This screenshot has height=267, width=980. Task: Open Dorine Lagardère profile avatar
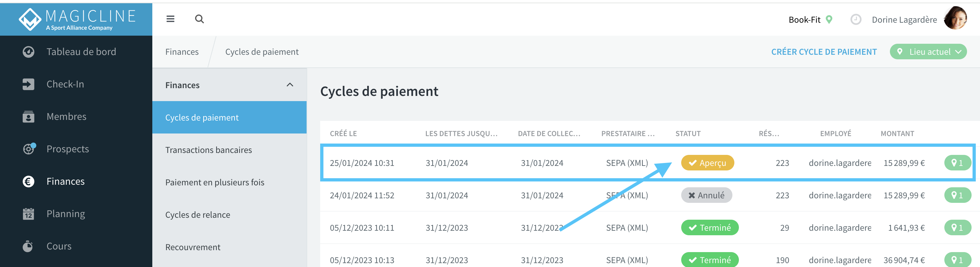(x=955, y=18)
